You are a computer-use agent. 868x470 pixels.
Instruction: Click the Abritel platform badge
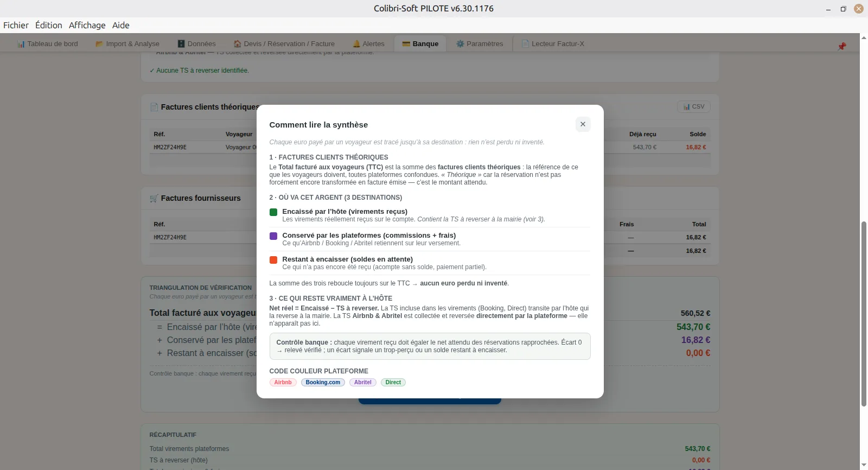(x=362, y=382)
